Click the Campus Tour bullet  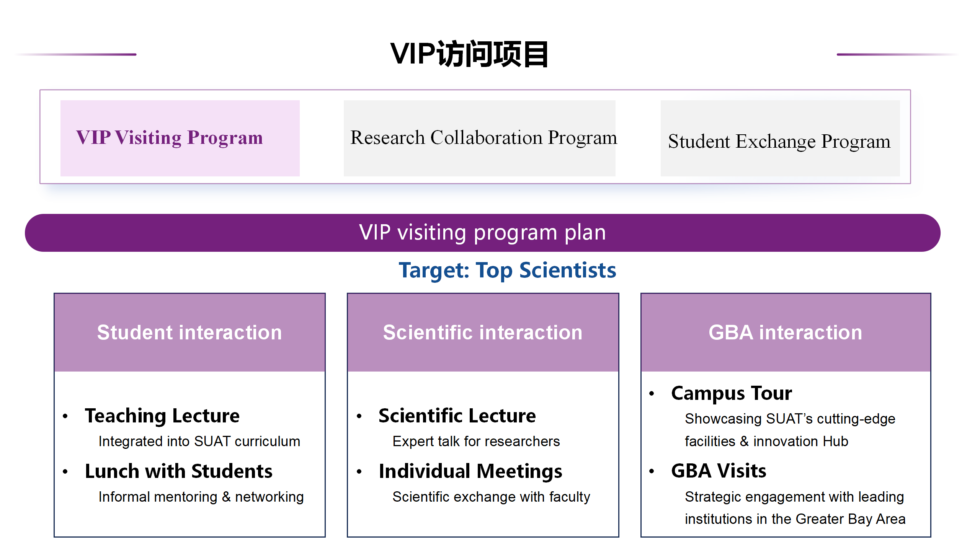[732, 393]
